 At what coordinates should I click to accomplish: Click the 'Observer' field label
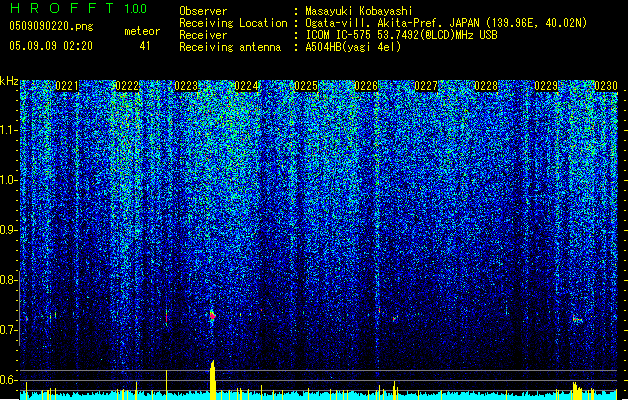[x=203, y=11]
